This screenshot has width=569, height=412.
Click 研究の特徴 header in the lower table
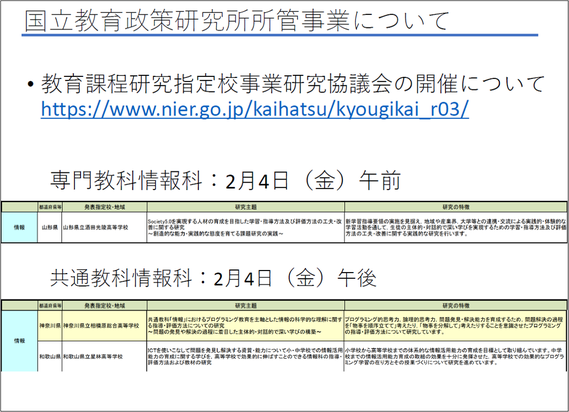(456, 306)
